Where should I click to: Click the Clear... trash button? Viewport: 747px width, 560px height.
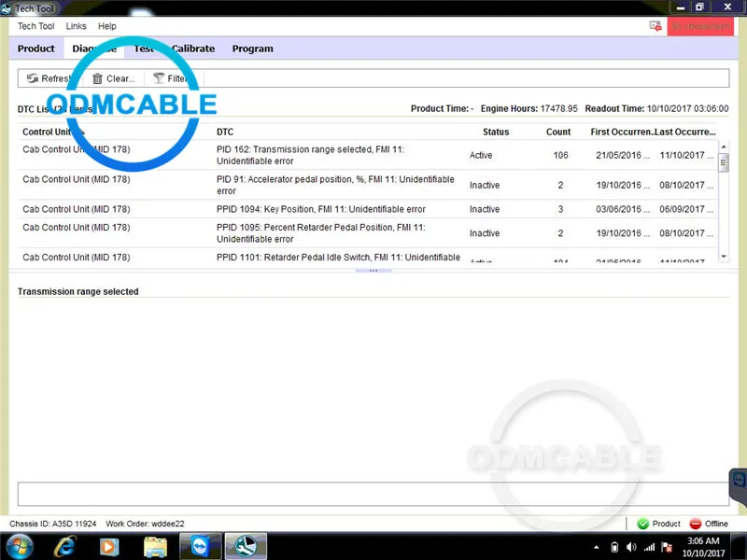114,78
